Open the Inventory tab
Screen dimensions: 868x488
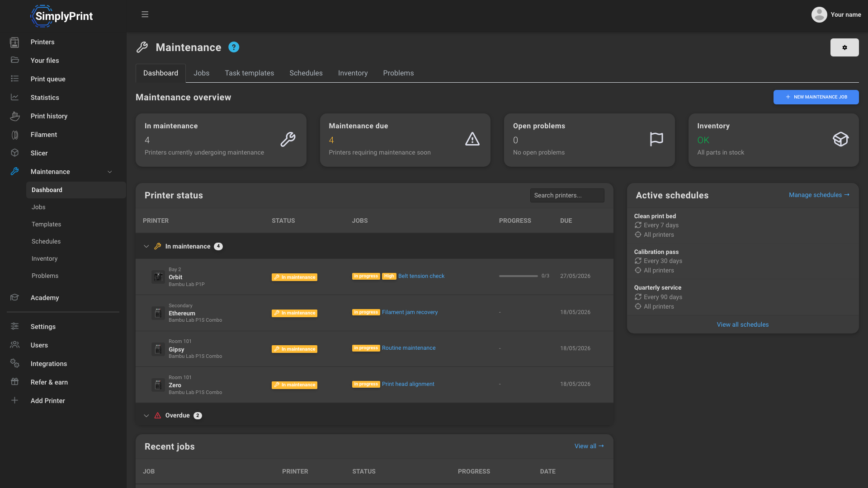[353, 73]
